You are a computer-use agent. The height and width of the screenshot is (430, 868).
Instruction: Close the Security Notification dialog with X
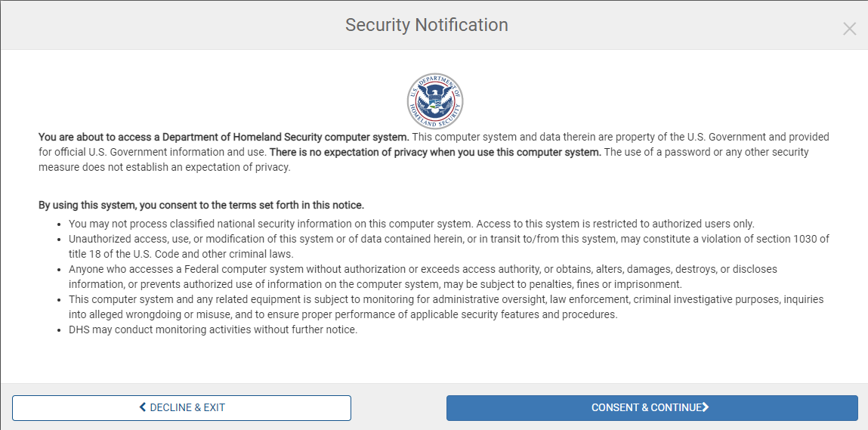pyautogui.click(x=849, y=29)
